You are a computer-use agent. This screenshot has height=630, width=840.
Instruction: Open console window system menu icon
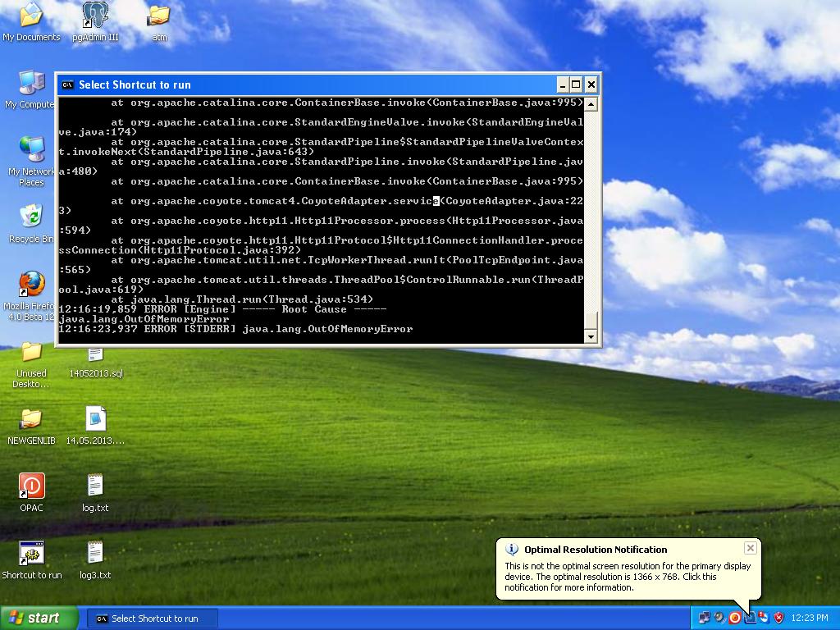tap(67, 84)
